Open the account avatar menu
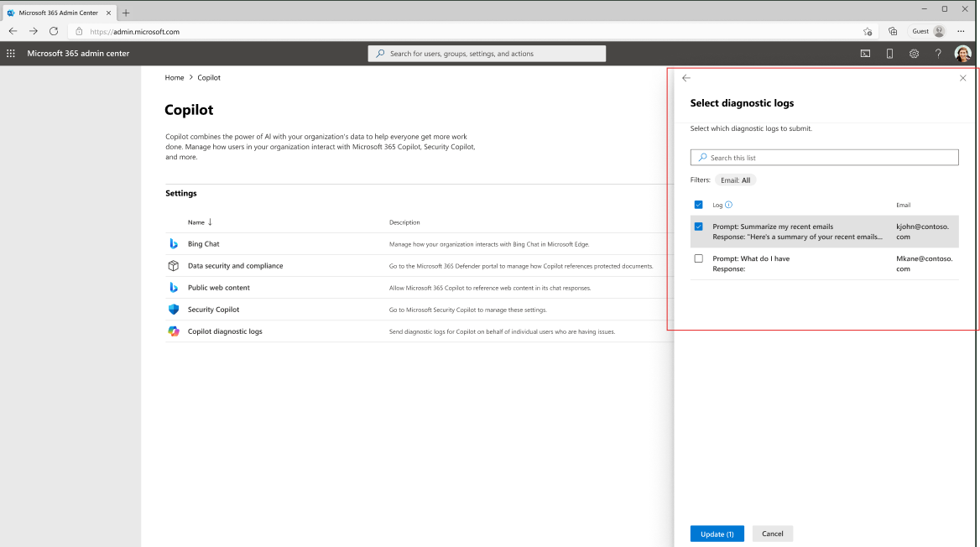The width and height of the screenshot is (980, 547). [x=962, y=54]
